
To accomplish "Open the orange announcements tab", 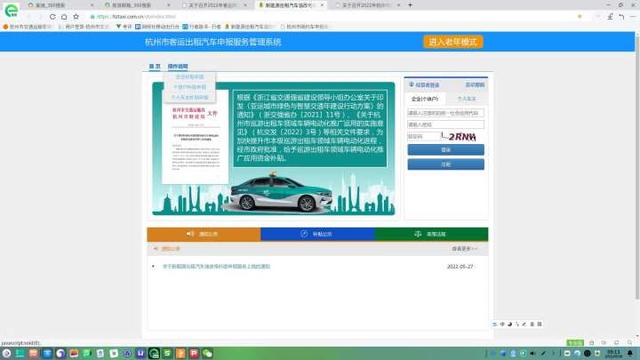I will click(204, 234).
